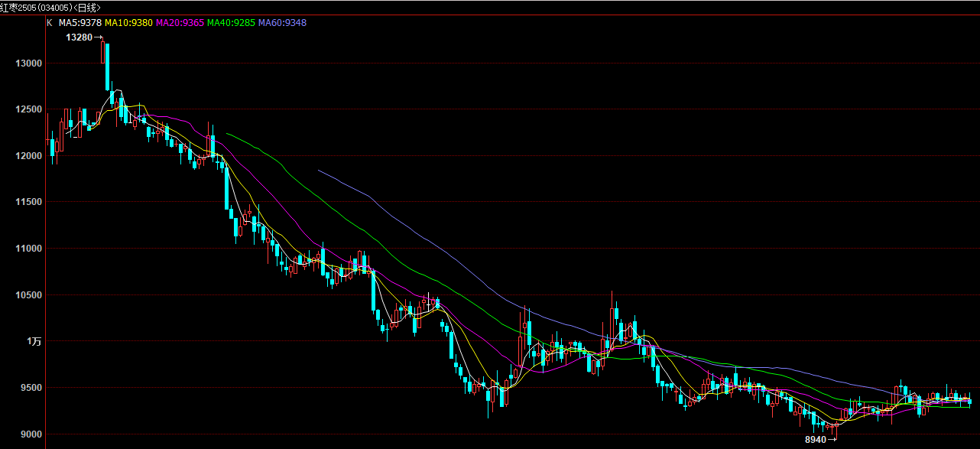Click the 12000 price axis label

click(28, 155)
